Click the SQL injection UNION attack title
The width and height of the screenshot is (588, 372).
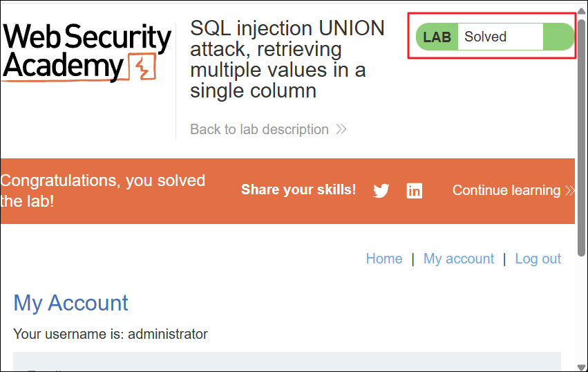pos(287,59)
